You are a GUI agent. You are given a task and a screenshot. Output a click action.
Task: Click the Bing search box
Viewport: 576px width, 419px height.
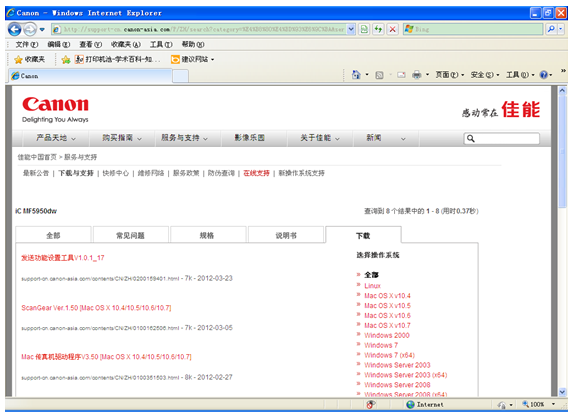coord(473,29)
